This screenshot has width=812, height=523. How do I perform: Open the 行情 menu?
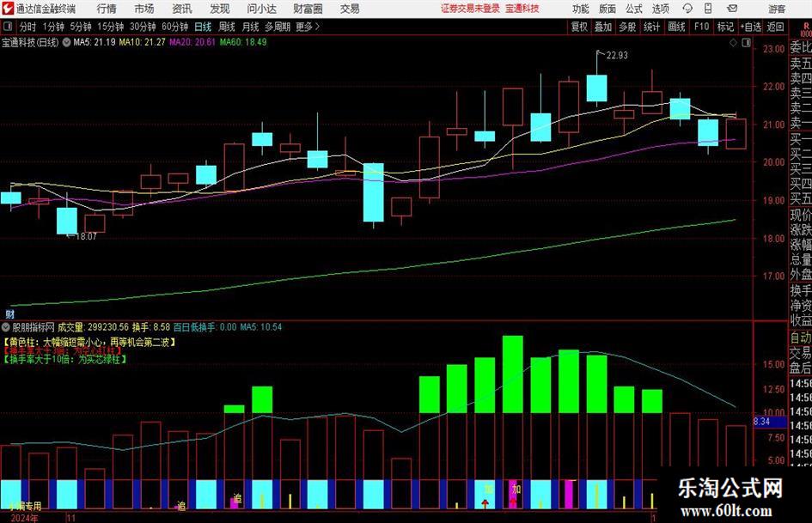click(x=107, y=9)
